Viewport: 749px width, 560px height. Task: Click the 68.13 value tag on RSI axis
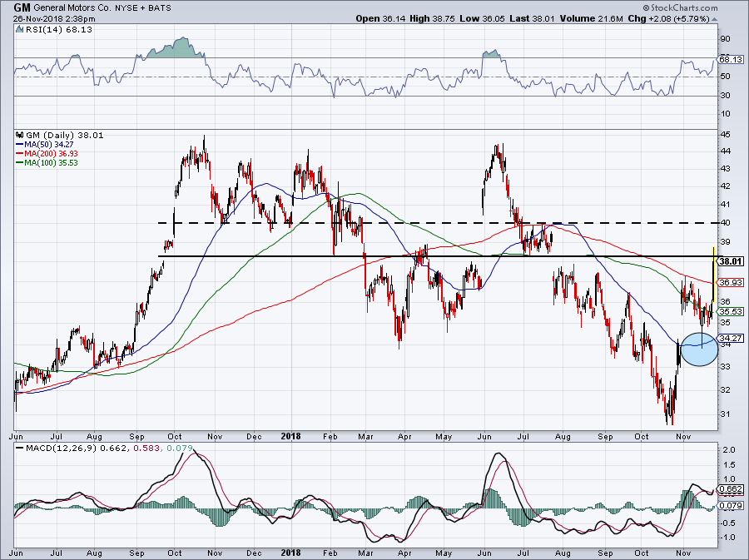point(731,60)
